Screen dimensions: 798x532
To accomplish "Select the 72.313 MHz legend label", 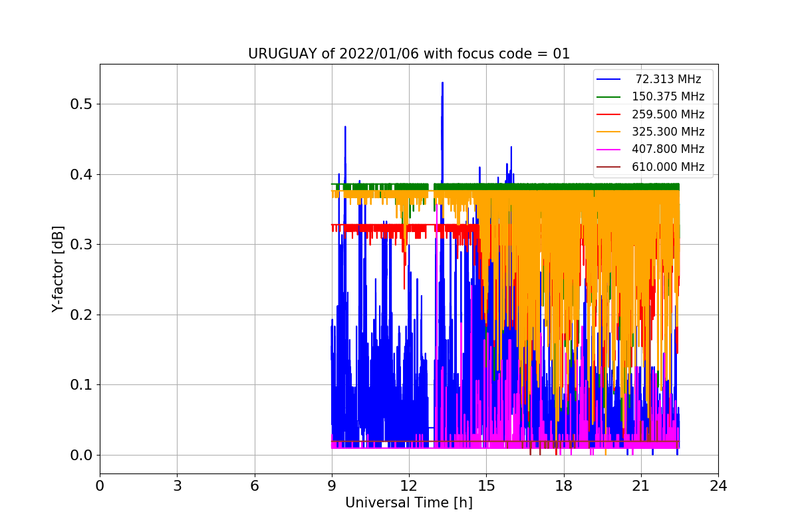I will pos(668,79).
